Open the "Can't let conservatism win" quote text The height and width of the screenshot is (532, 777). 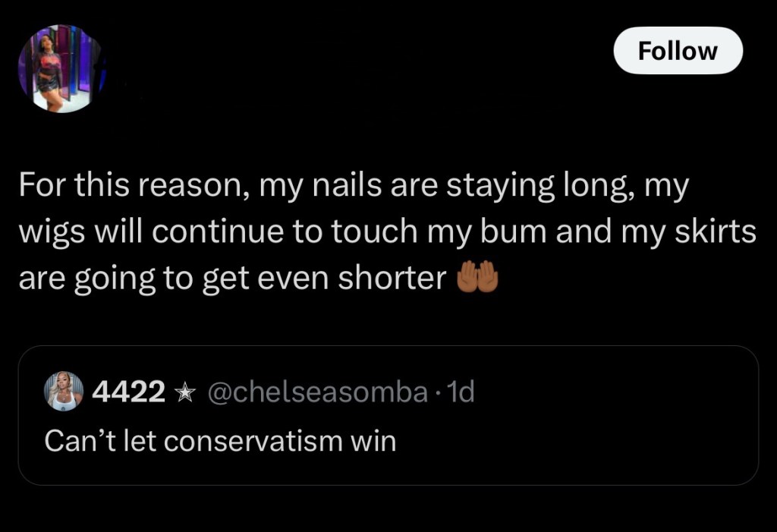point(221,441)
